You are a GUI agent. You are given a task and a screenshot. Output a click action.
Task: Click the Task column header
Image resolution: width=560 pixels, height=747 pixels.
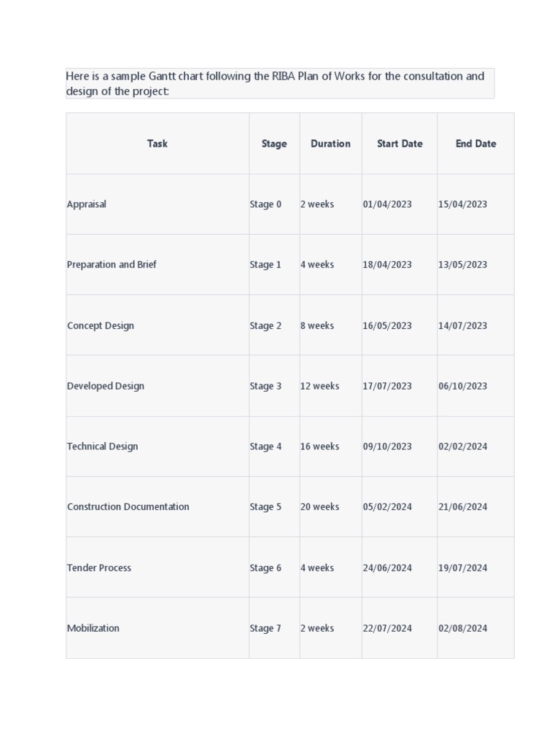[x=157, y=144]
